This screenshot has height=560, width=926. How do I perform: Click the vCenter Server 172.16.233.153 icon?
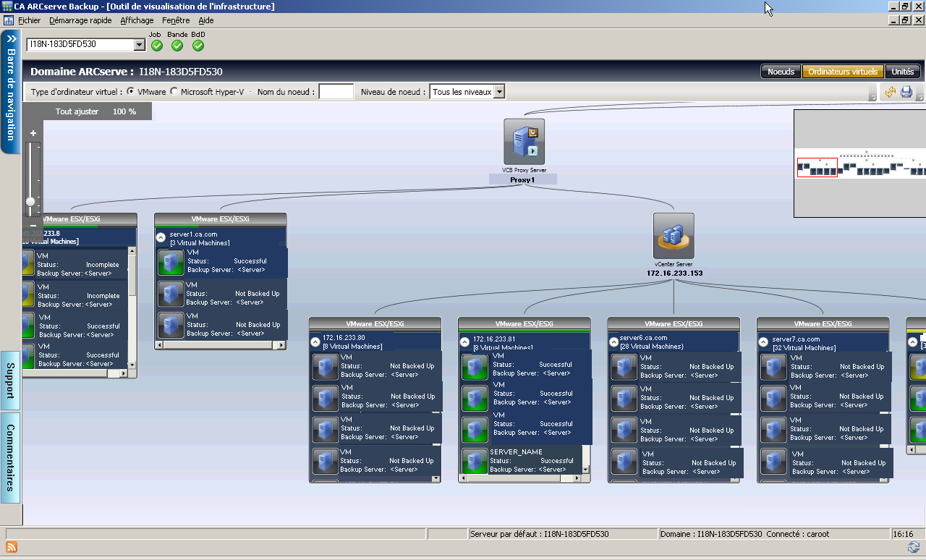click(673, 237)
